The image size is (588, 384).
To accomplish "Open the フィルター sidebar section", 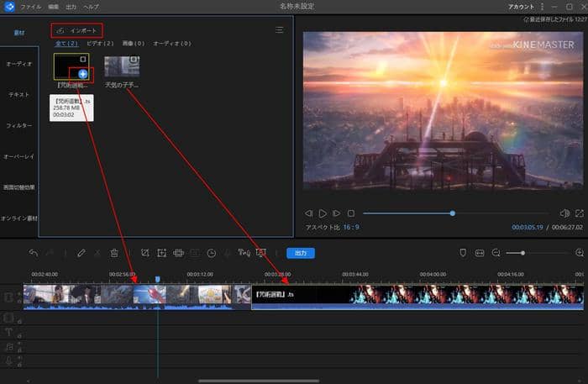I will pos(19,126).
